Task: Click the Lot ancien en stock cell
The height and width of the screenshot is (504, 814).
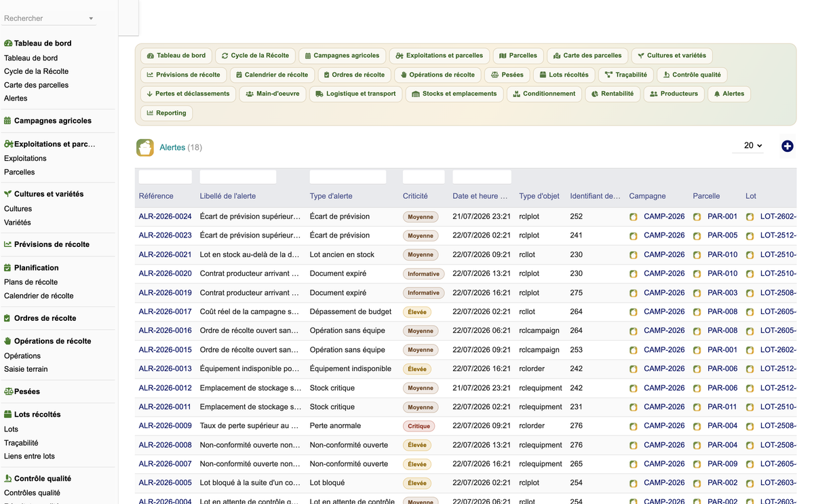Action: tap(342, 254)
